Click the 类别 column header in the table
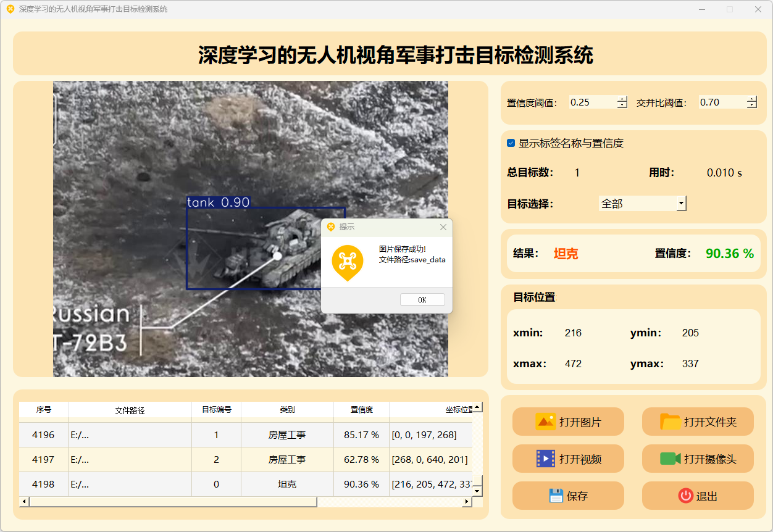The height and width of the screenshot is (532, 773). click(x=287, y=410)
